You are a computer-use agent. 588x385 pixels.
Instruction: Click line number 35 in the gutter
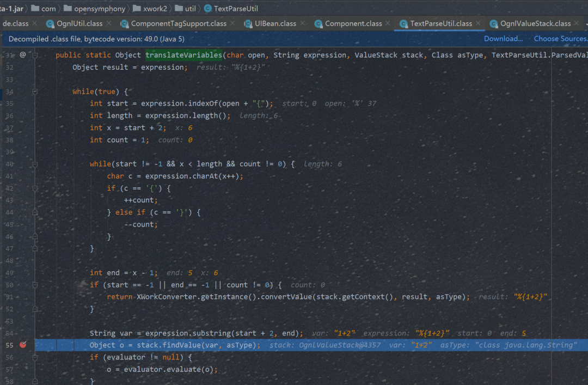pos(9,103)
